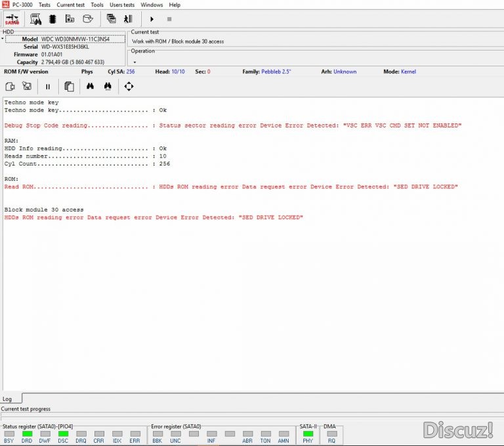
Task: Click the Head value 10/10
Action: pyautogui.click(x=178, y=72)
